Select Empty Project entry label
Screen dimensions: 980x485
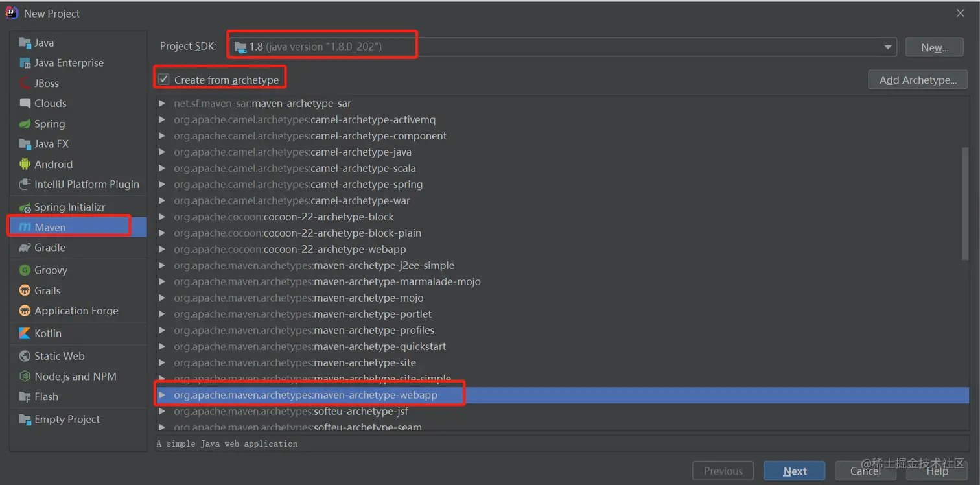point(67,419)
